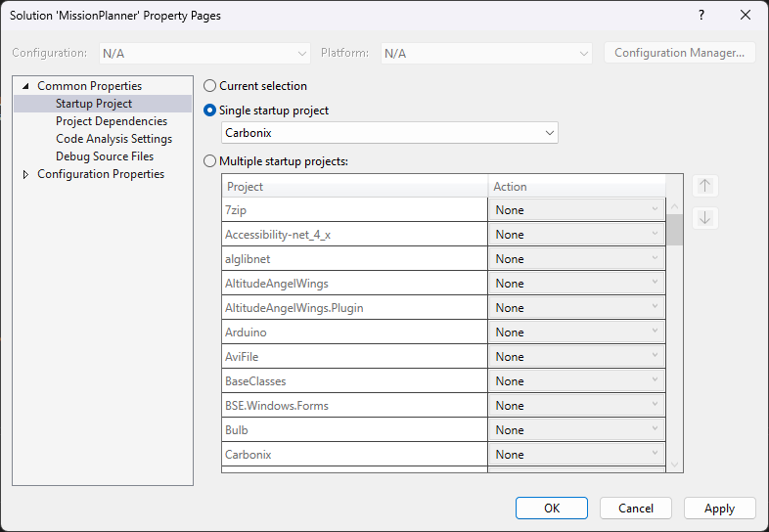Click the move up arrow button
Viewport: 769px width, 532px height.
705,186
